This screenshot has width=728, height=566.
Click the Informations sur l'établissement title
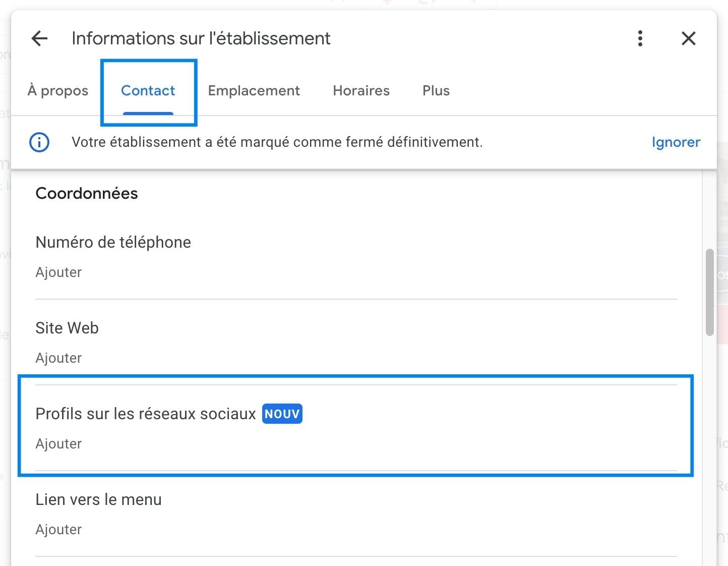pos(201,38)
